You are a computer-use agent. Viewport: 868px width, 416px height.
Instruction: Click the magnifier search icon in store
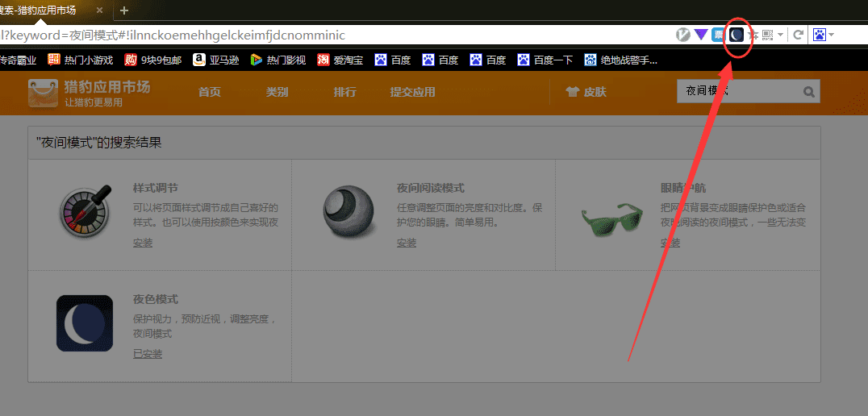click(x=809, y=92)
